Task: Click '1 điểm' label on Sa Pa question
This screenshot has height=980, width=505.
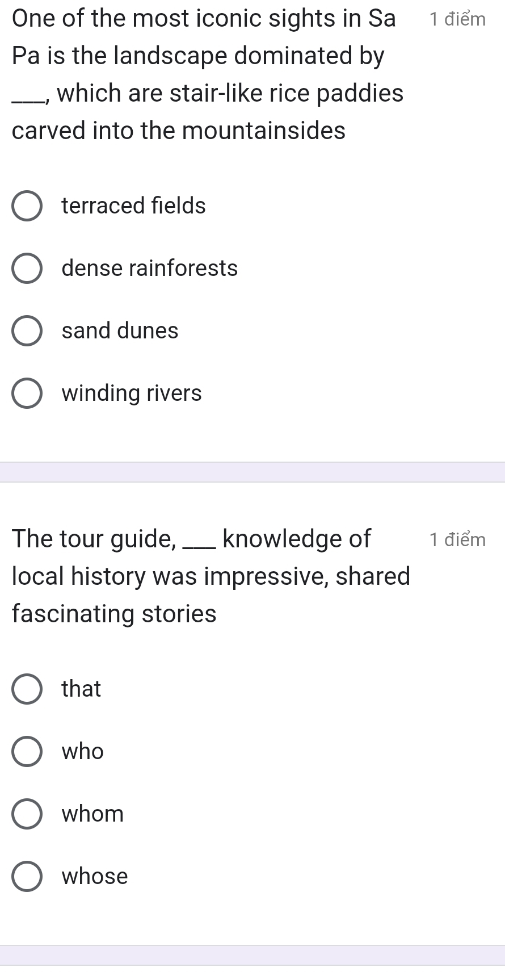Action: pos(457,19)
